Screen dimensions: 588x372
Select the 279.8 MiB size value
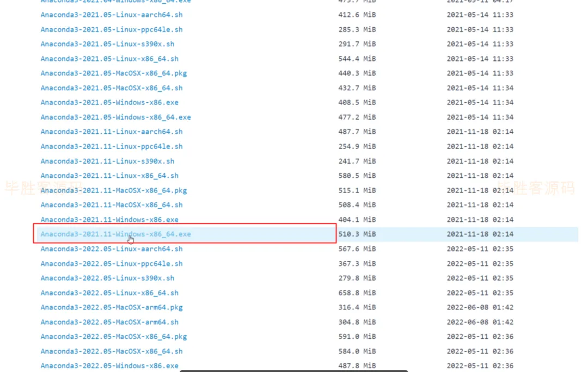(357, 278)
